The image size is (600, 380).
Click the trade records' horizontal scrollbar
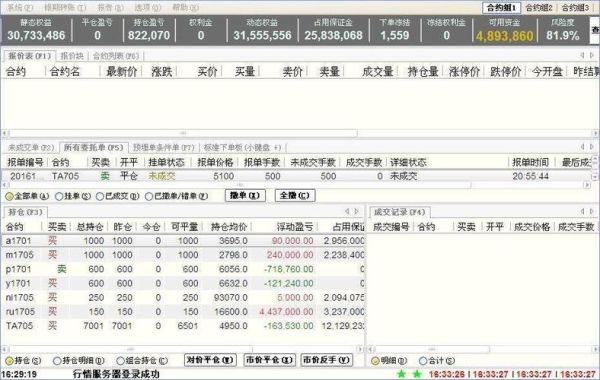[x=483, y=349]
